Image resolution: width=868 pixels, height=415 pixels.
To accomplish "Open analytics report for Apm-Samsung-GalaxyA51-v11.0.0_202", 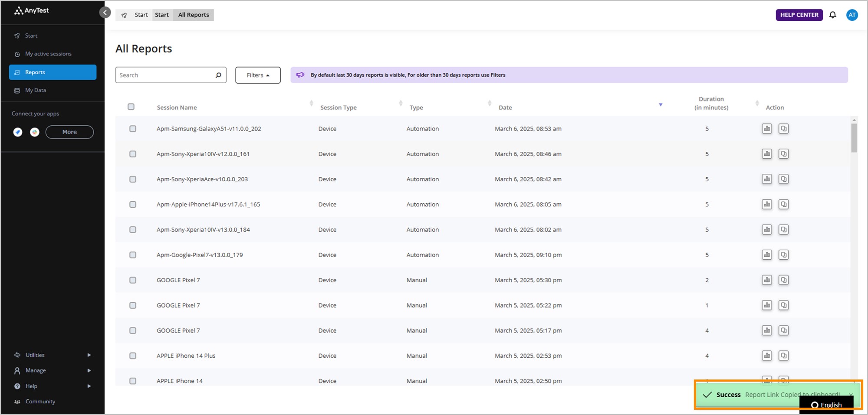I will pos(767,129).
